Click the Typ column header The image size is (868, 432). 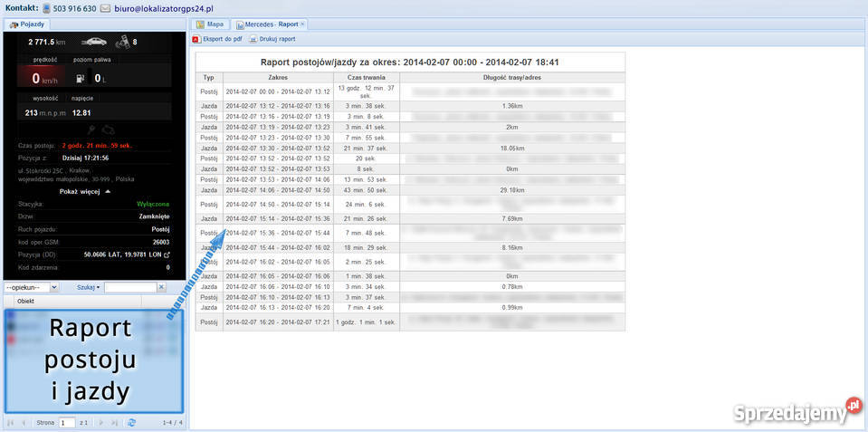[209, 78]
